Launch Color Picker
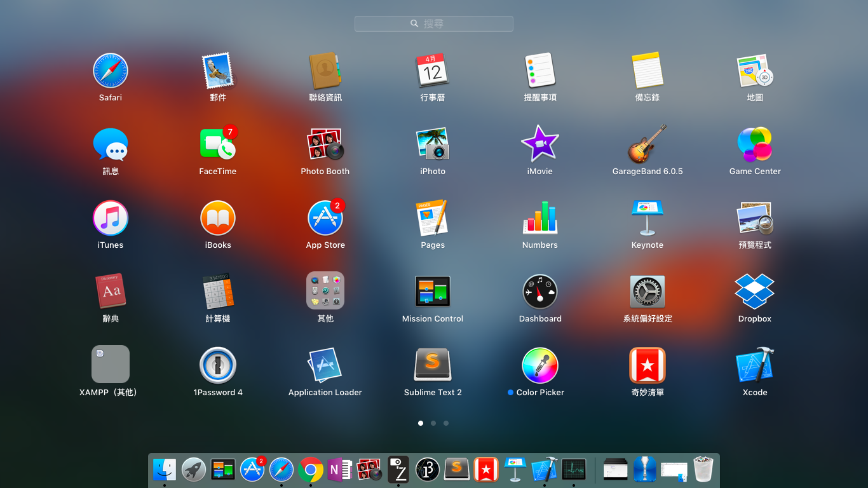The height and width of the screenshot is (488, 868). (x=540, y=365)
